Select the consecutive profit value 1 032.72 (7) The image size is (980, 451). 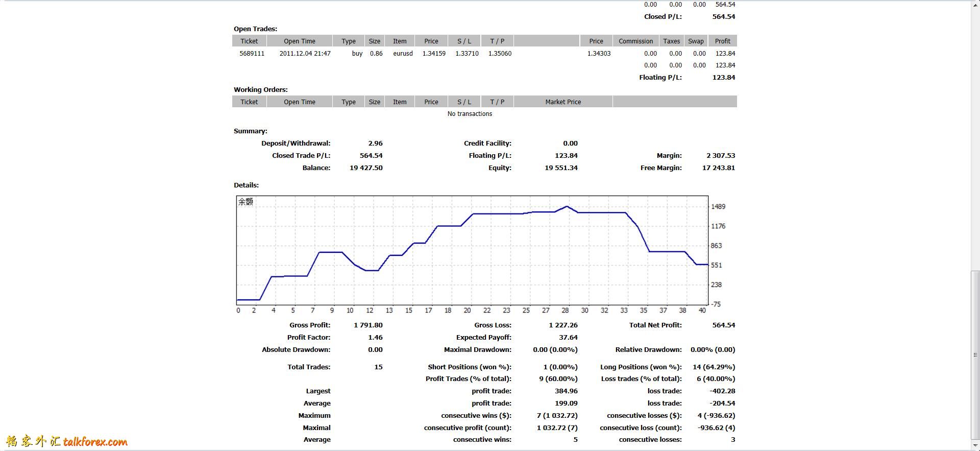(557, 428)
